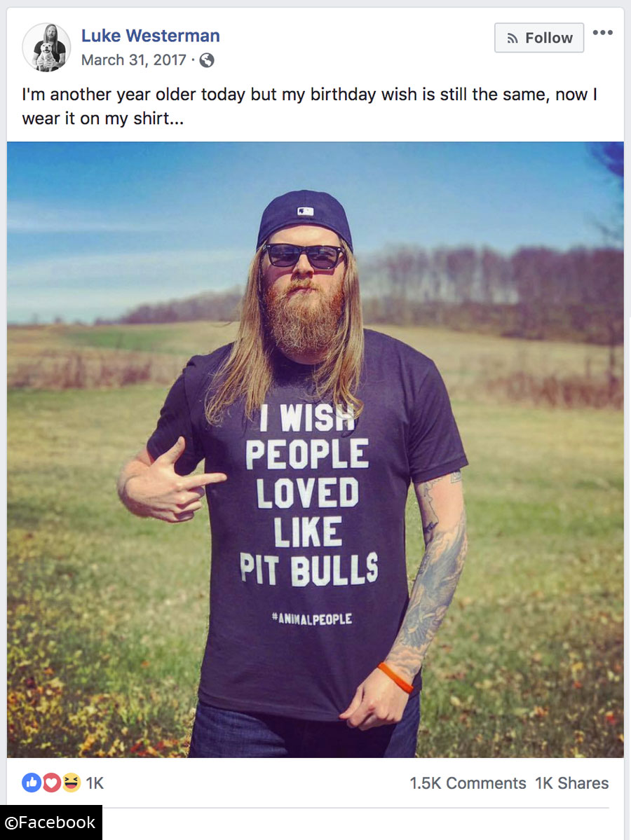Screen dimensions: 631x840
Task: Open Luke Westerman's profile picture
Action: point(47,47)
